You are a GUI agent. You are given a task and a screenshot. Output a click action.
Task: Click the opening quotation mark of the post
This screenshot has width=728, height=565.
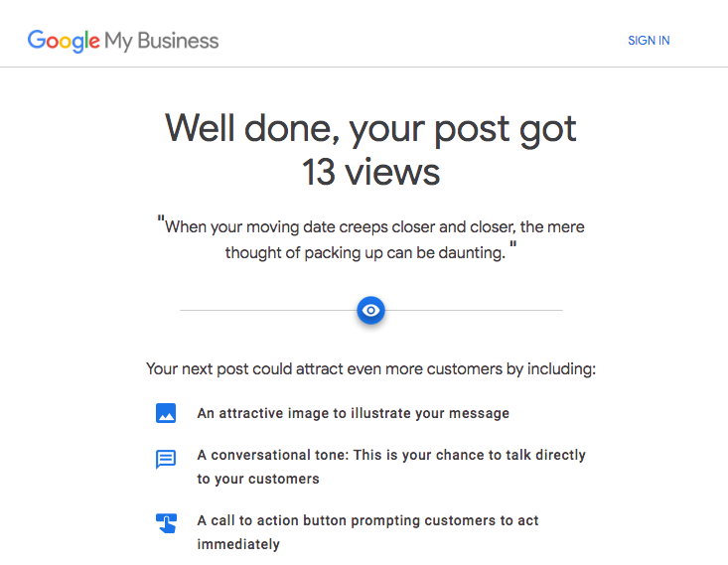[x=161, y=222]
